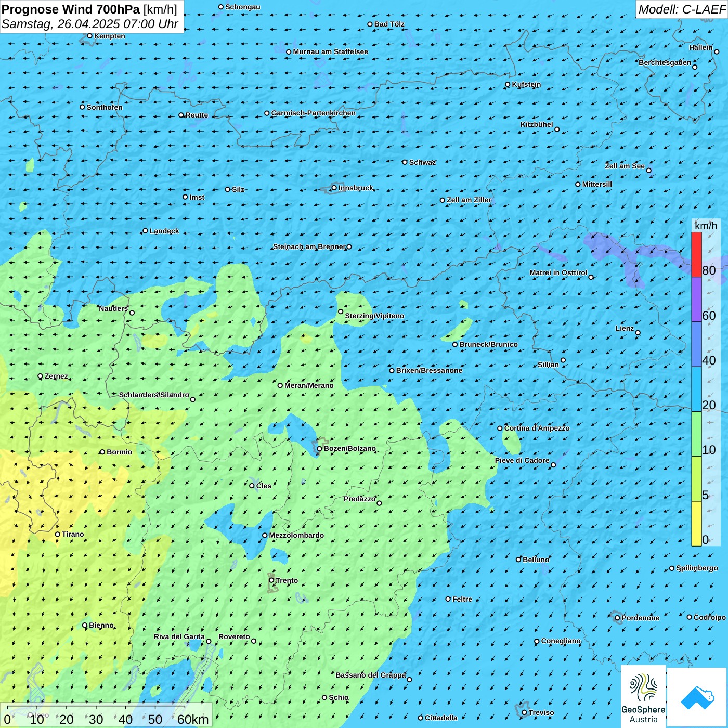Click the purple 60–80 km/h legend segment

(696, 300)
